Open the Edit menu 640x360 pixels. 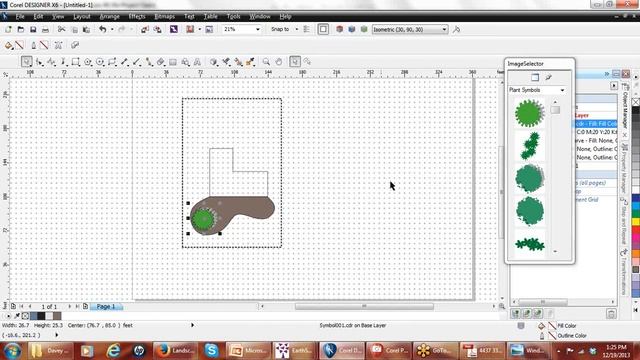pyautogui.click(x=38, y=16)
